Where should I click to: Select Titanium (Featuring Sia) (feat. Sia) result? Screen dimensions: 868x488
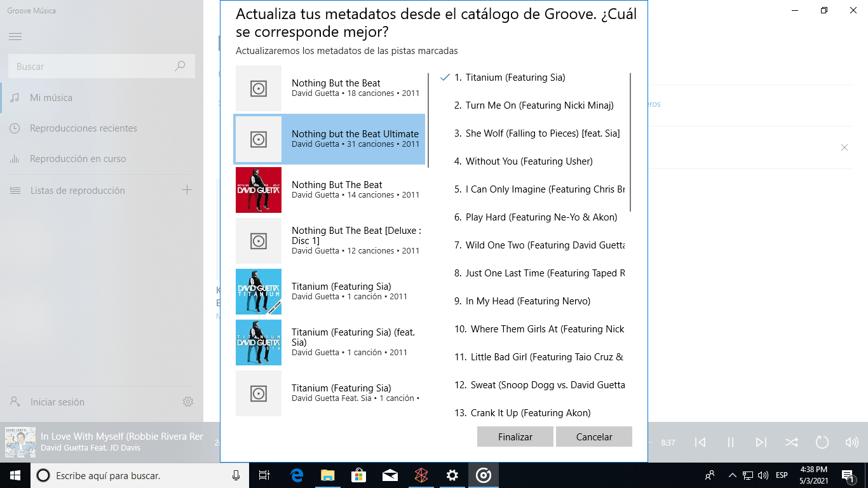click(x=330, y=342)
